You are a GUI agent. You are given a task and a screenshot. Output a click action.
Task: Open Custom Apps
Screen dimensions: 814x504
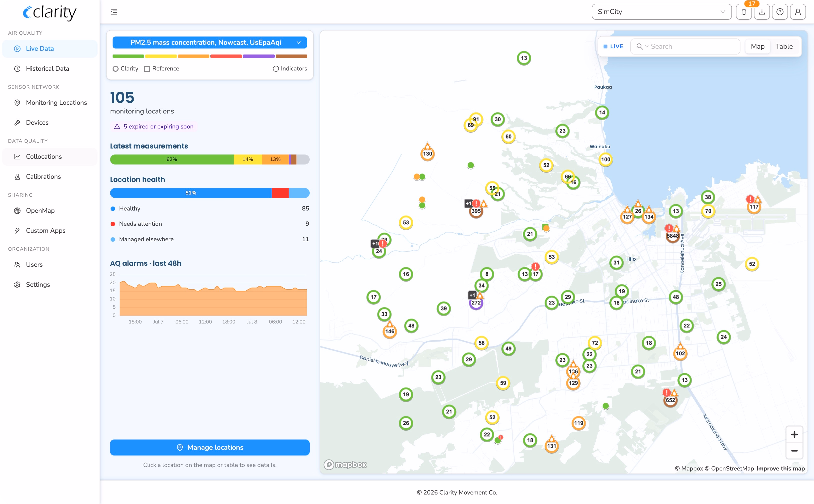pyautogui.click(x=50, y=231)
